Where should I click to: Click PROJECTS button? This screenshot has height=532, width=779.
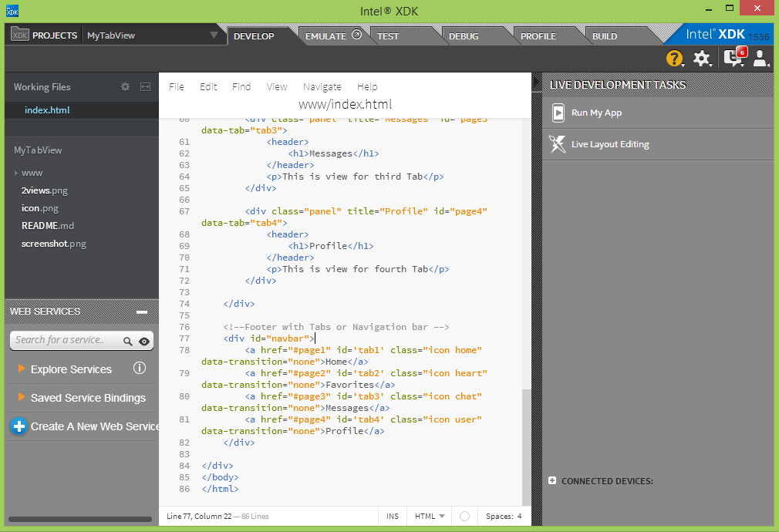(55, 35)
